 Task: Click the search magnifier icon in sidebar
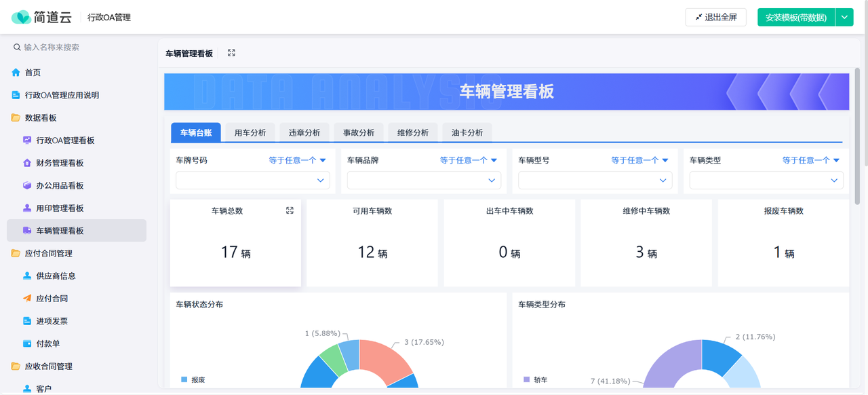pyautogui.click(x=17, y=48)
